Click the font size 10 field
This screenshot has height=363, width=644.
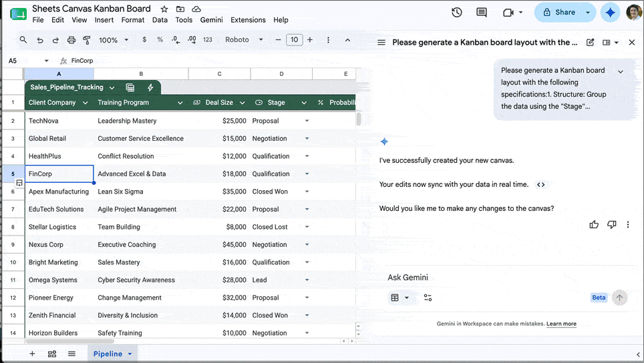[294, 40]
